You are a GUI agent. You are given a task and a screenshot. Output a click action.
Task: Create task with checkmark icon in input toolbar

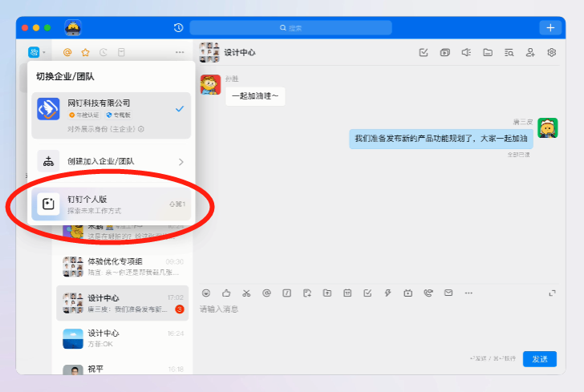click(x=367, y=293)
